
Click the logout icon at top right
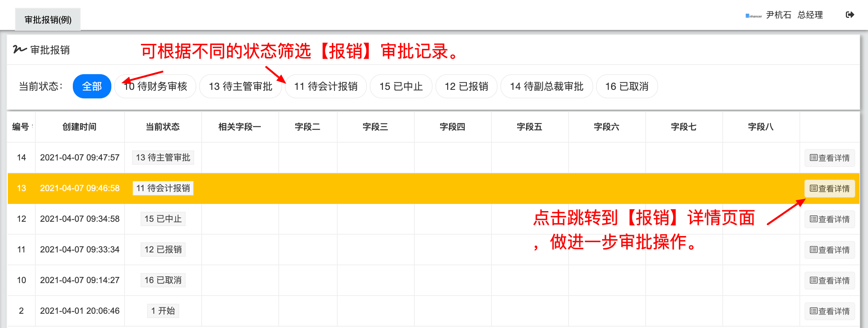pyautogui.click(x=850, y=15)
